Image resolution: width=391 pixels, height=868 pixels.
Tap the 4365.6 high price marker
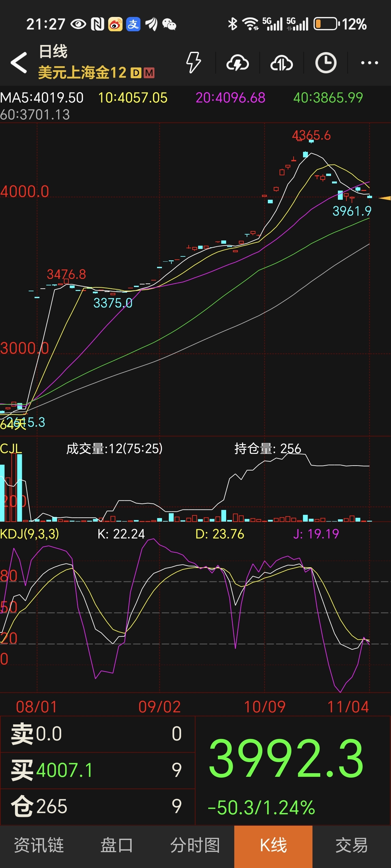pos(311,136)
